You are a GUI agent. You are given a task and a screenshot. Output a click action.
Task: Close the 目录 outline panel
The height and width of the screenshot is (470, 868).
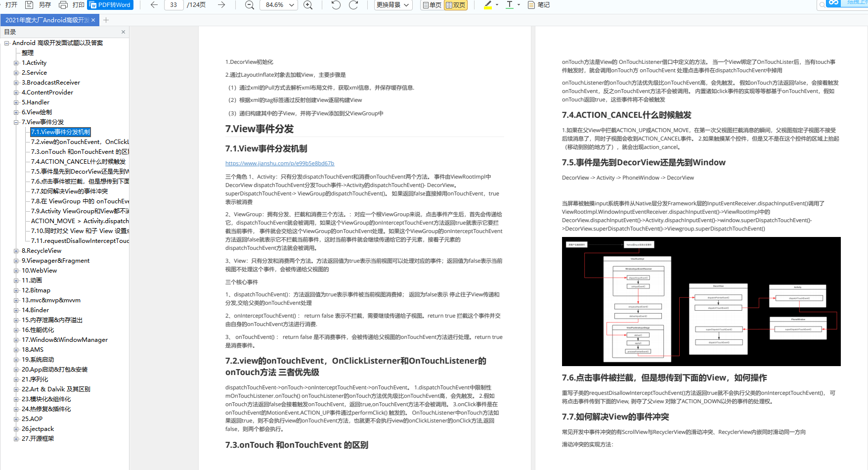(x=123, y=32)
